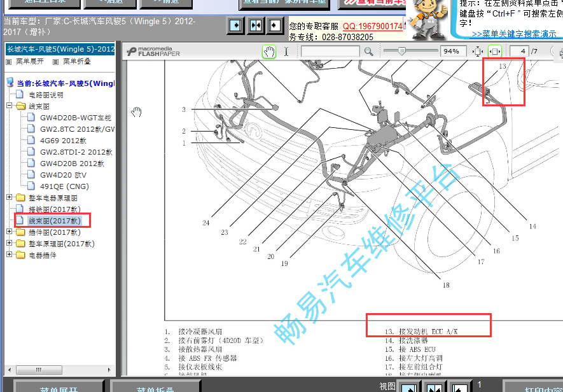This screenshot has width=563, height=392.
Task: Click the folder icon beside 线束图
Action: click(x=21, y=106)
